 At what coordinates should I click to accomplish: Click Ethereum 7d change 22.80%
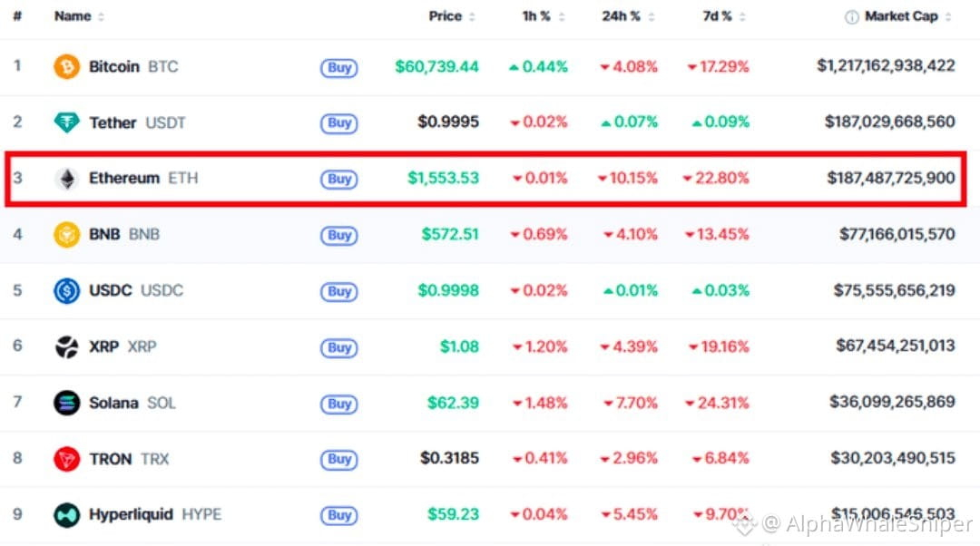[x=716, y=178]
